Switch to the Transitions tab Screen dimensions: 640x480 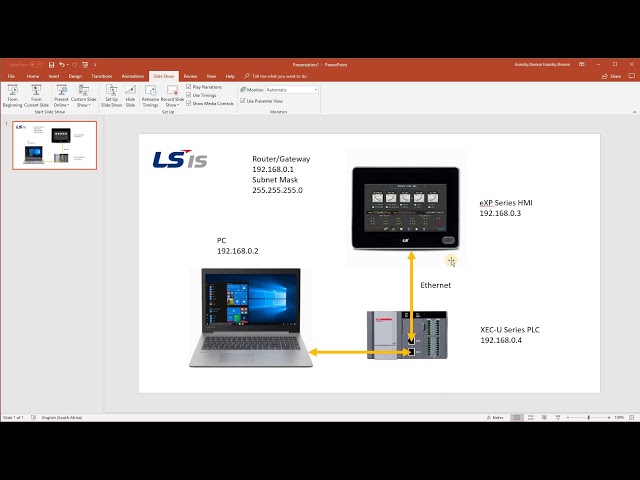tap(102, 76)
